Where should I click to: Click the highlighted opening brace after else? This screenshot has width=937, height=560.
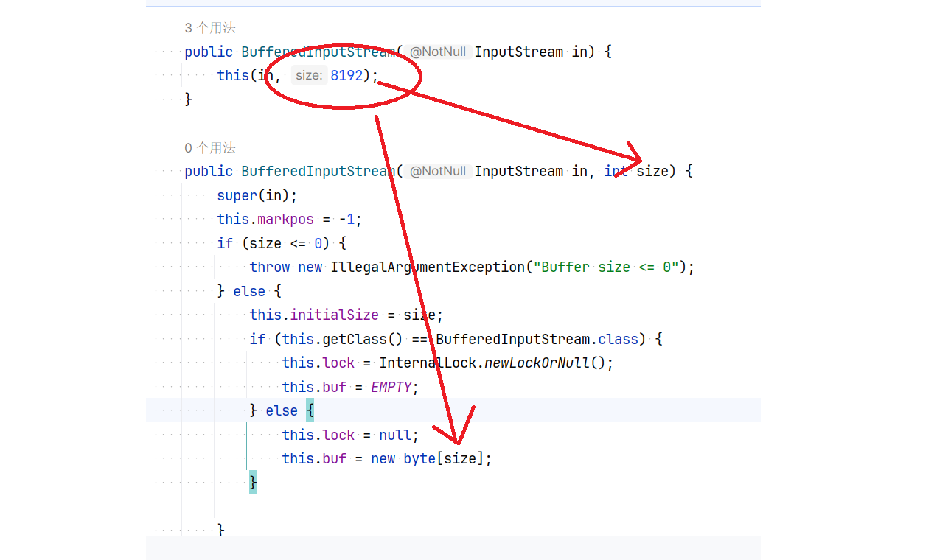(x=310, y=410)
